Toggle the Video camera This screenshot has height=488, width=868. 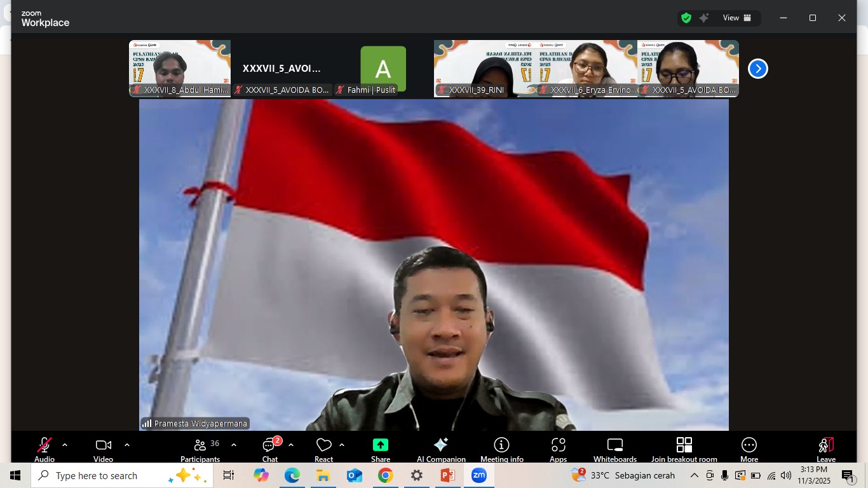click(x=103, y=449)
